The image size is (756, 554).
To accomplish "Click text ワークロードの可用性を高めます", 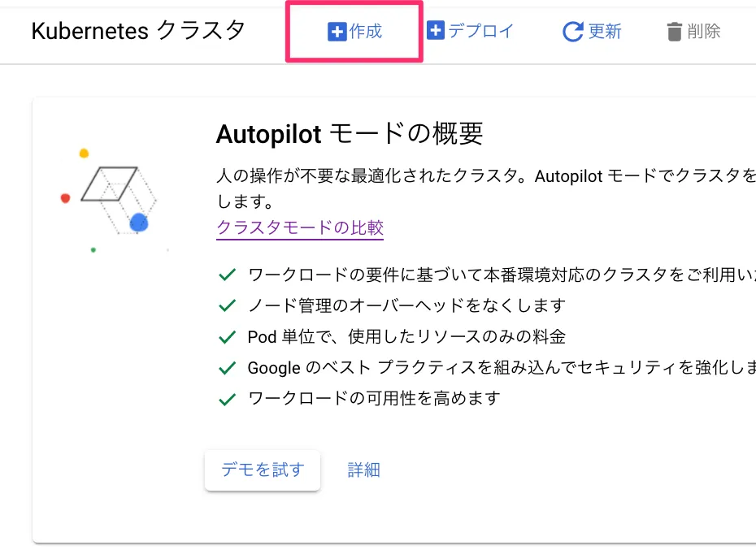I will (374, 398).
